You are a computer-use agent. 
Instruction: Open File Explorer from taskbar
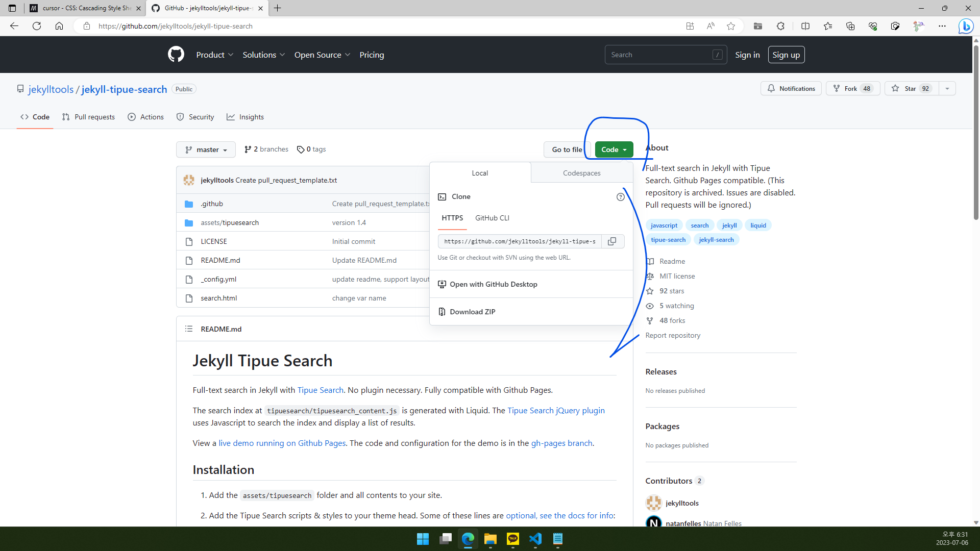(491, 539)
